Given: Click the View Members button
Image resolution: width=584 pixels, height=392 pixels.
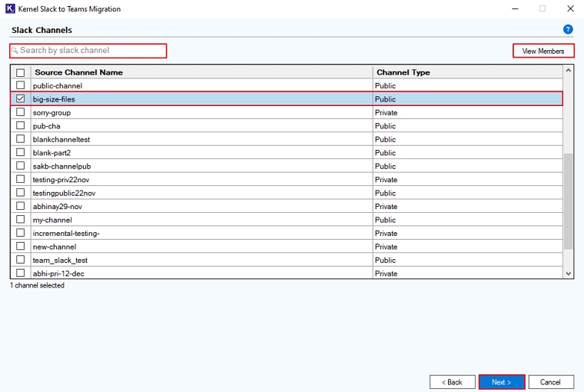Looking at the screenshot, I should [x=543, y=51].
